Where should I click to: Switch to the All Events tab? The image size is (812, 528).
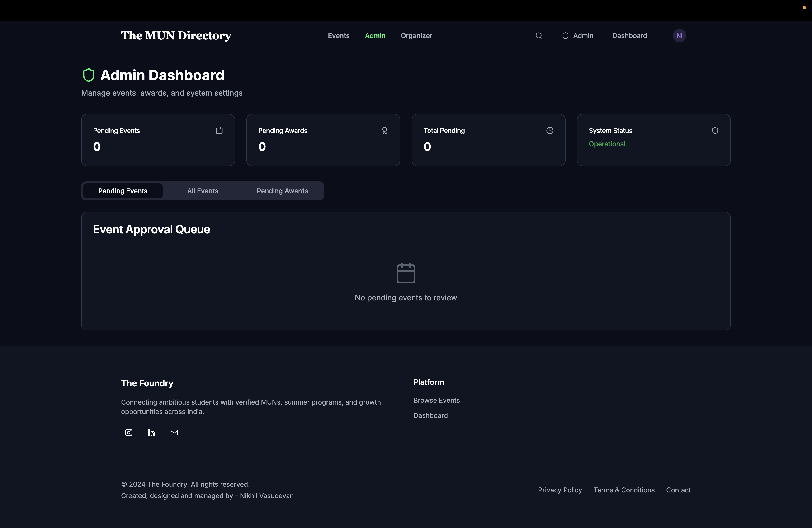pos(203,191)
